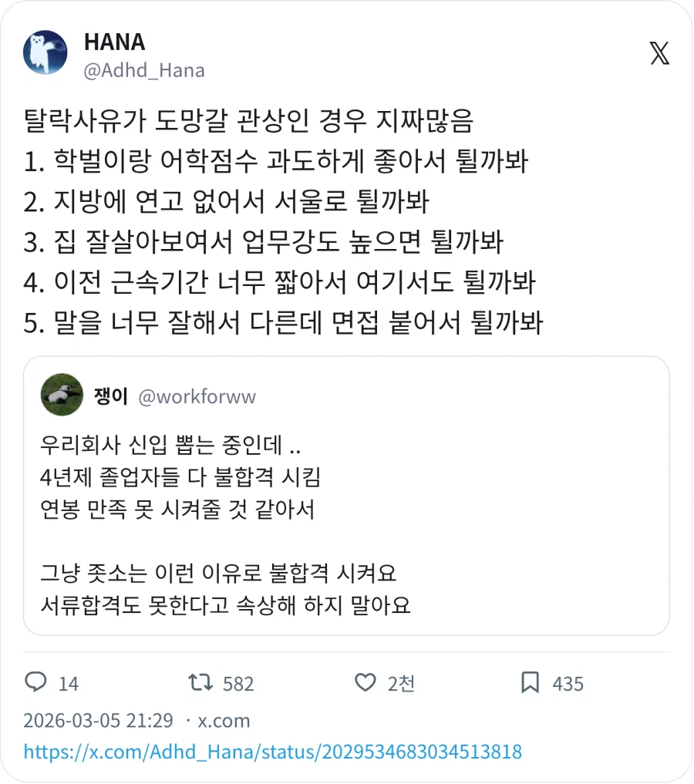The image size is (694, 784).
Task: Click 쟁이's panda profile avatar
Action: click(61, 394)
